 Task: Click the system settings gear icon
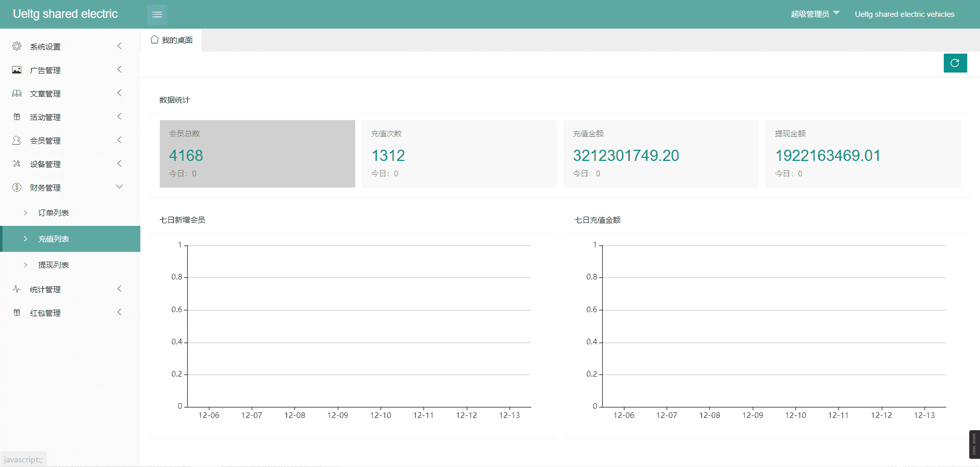[17, 46]
